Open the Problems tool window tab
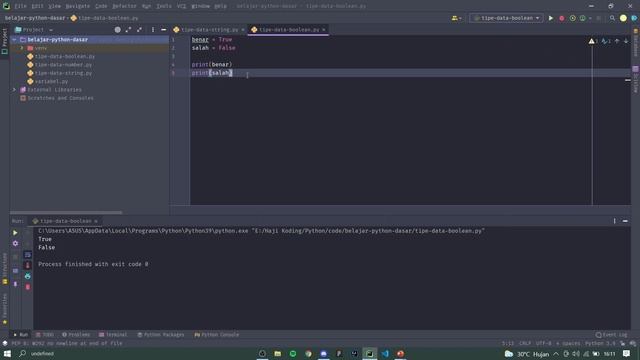 pos(76,335)
